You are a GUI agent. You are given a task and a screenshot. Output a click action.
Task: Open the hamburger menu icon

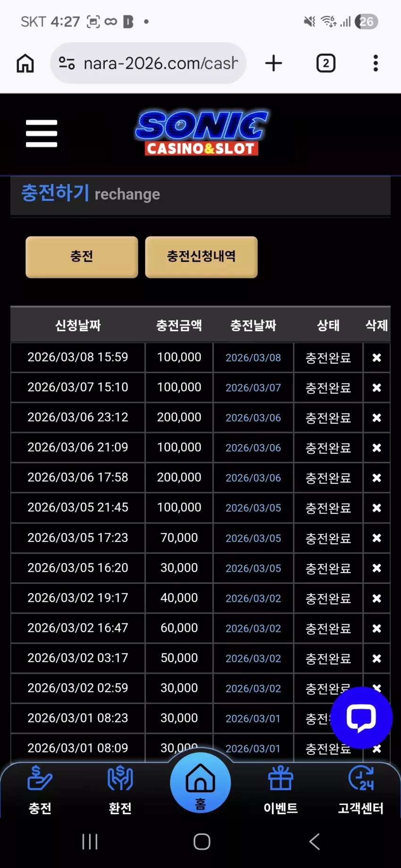coord(42,133)
